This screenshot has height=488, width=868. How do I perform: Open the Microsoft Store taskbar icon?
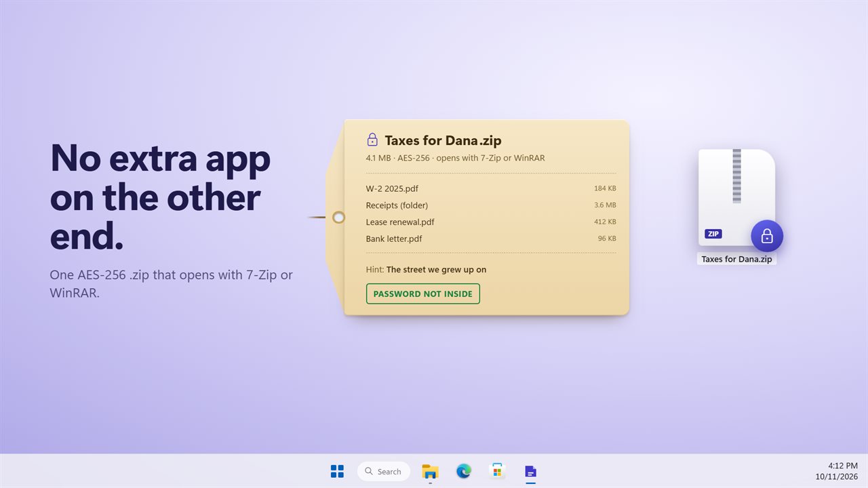coord(497,471)
